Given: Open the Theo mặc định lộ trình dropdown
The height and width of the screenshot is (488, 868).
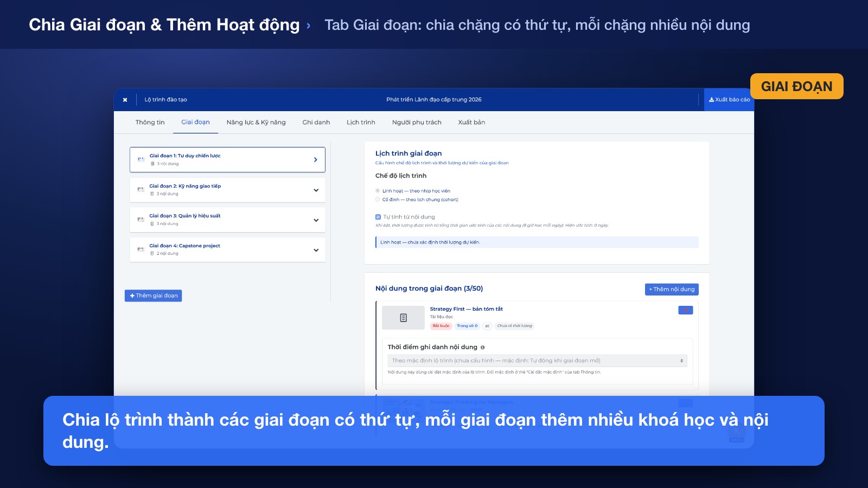Looking at the screenshot, I should click(537, 361).
